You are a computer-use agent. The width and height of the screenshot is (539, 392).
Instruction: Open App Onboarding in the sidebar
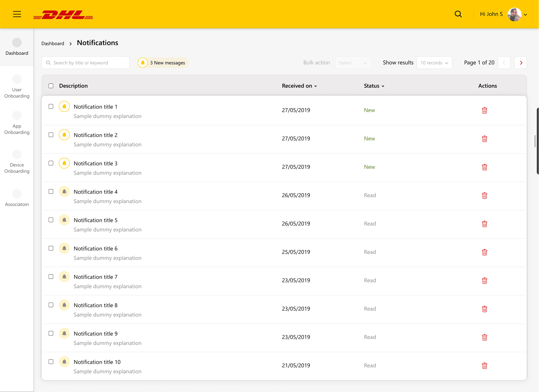[x=17, y=123]
